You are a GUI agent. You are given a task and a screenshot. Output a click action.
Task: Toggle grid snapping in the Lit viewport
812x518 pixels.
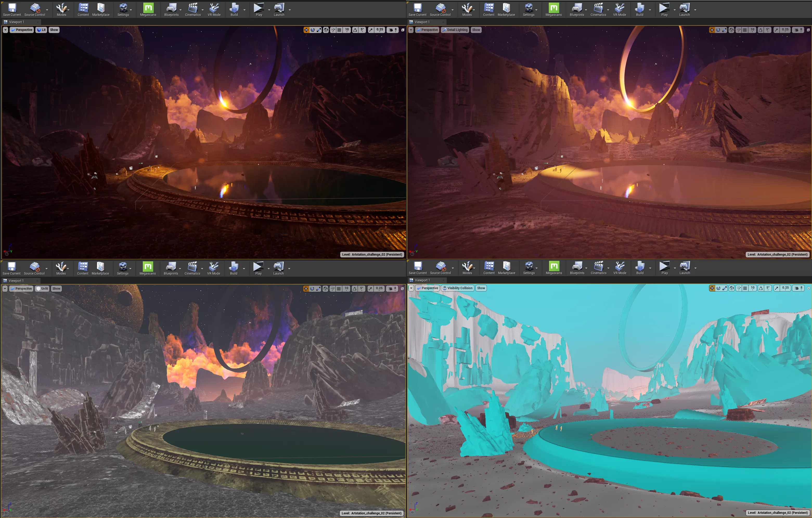click(339, 30)
